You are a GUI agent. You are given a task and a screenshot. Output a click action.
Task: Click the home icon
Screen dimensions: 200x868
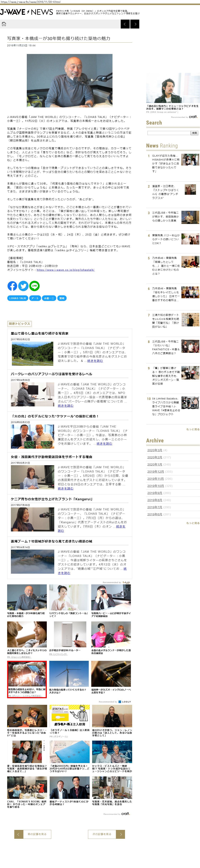4,24
